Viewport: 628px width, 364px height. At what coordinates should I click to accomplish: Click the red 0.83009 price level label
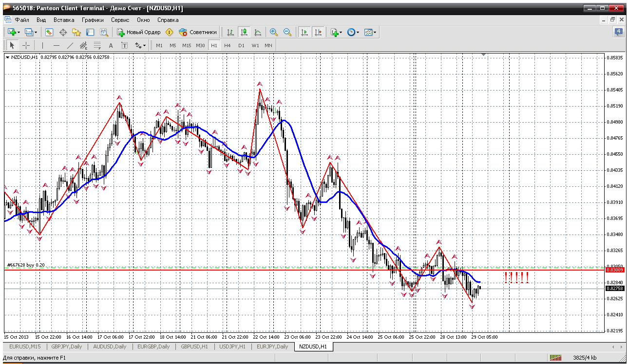coord(614,270)
